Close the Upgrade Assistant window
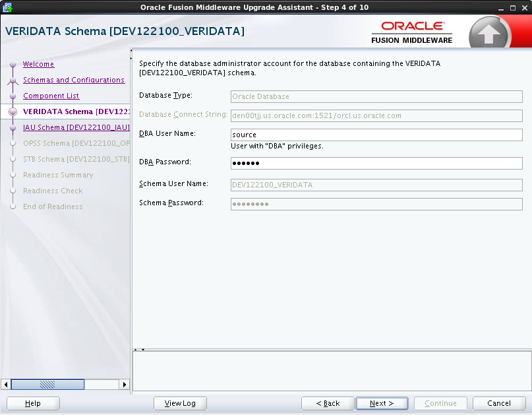 pyautogui.click(x=525, y=8)
